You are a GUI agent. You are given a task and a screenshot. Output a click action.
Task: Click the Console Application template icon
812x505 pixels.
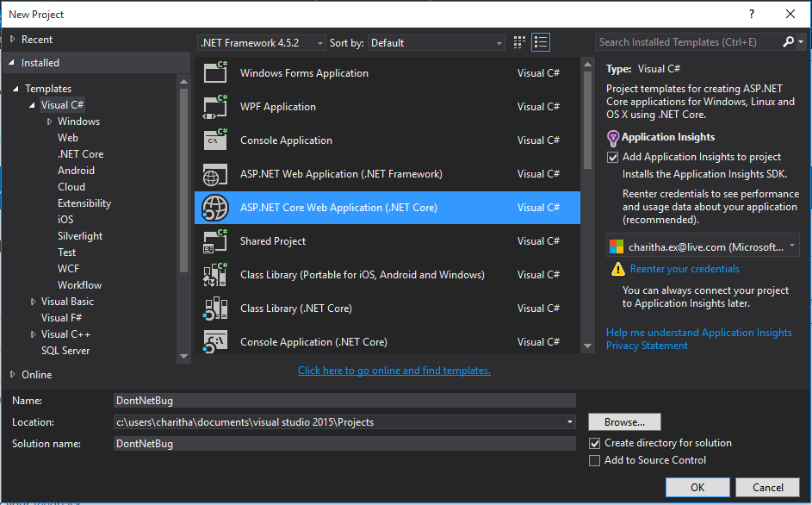[x=214, y=140]
